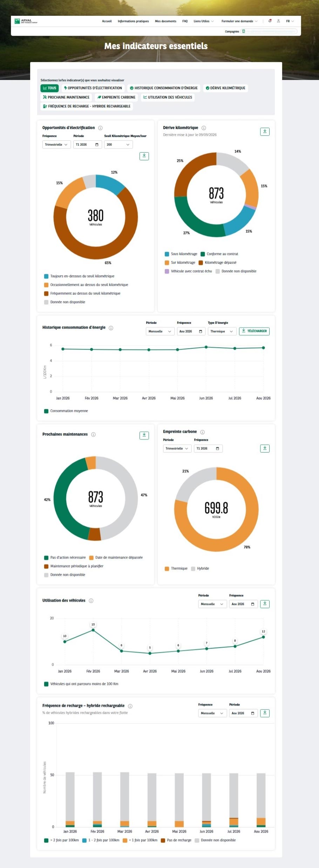Click Véhicule avec contrat échu purple swatch
Image resolution: width=319 pixels, height=868 pixels.
point(167,271)
